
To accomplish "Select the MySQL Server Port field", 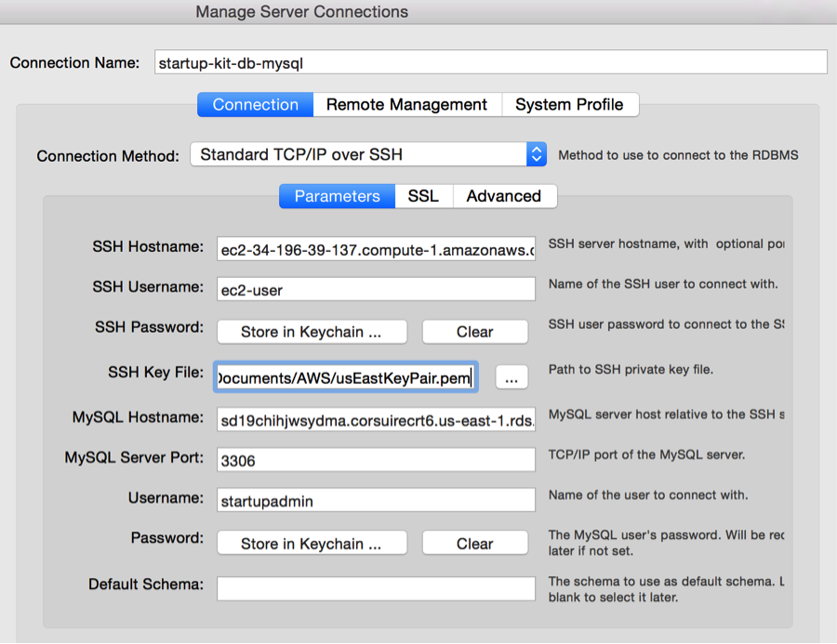I will coord(376,459).
